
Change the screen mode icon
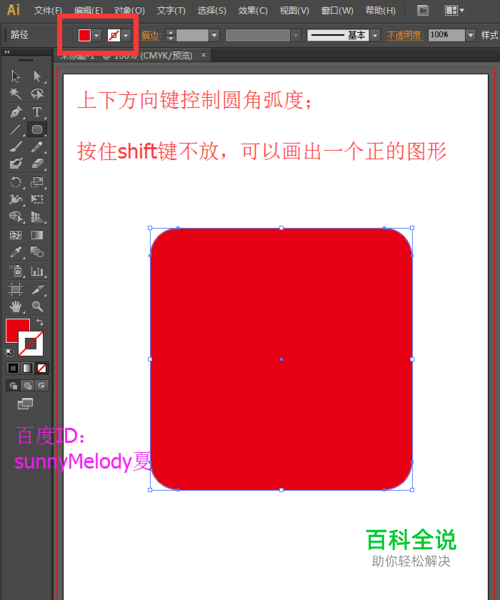pos(25,404)
